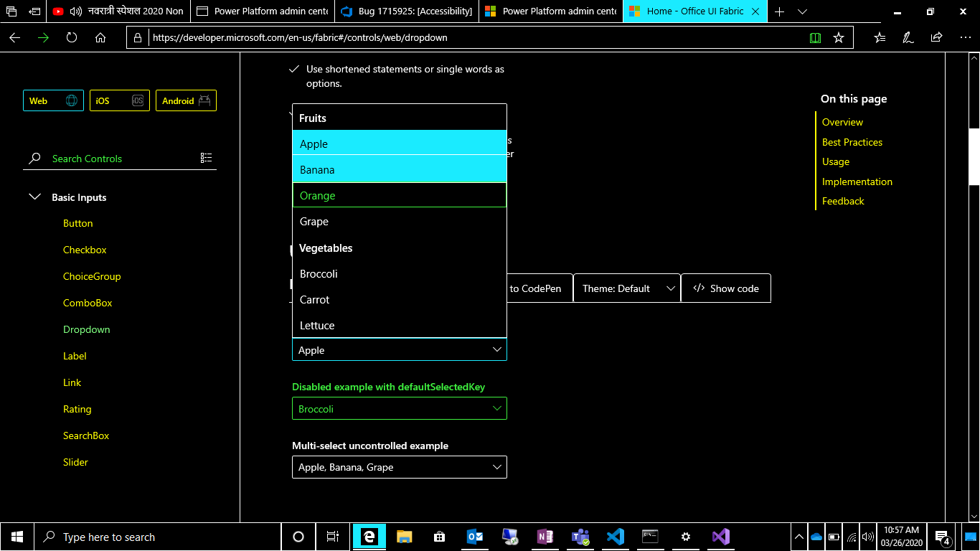Show the tab previews chevron
This screenshot has width=980, height=551.
coord(803,11)
